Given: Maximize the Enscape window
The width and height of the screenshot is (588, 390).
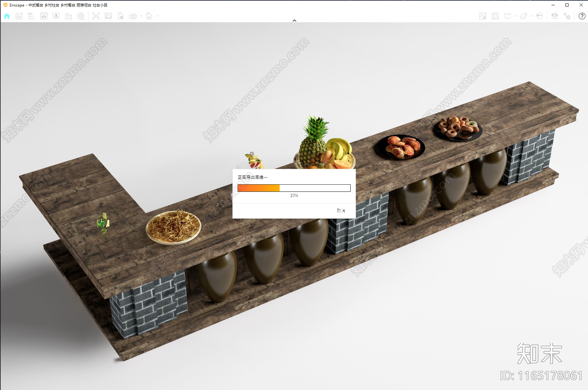Looking at the screenshot, I should coord(567,5).
